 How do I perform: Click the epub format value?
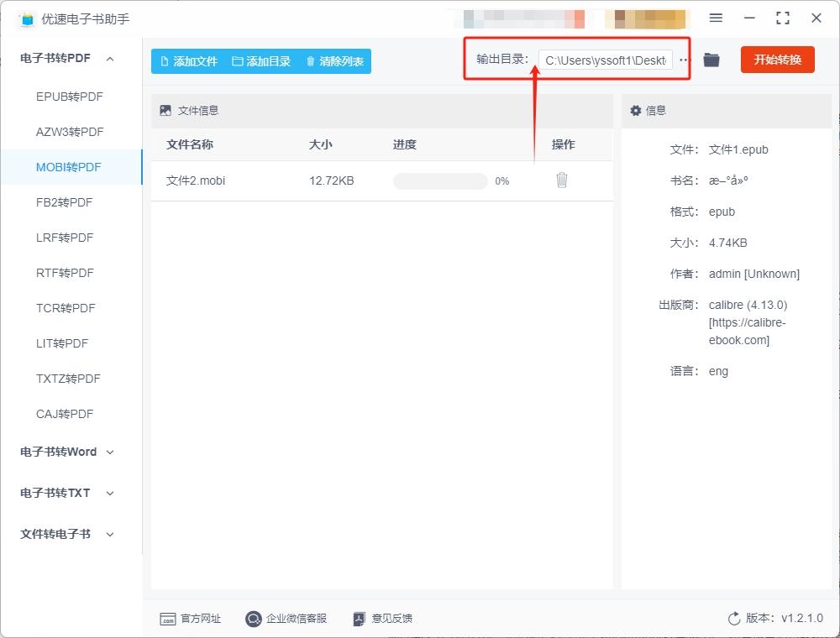(x=722, y=212)
